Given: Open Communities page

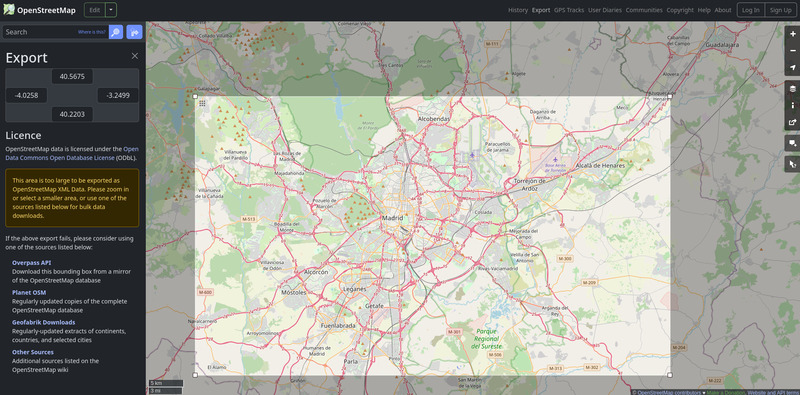Looking at the screenshot, I should pos(644,10).
